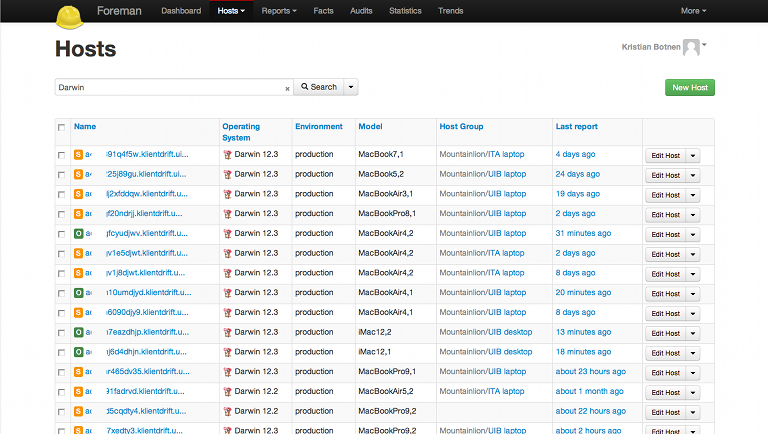Image resolution: width=768 pixels, height=434 pixels.
Task: Click the green O status icon in iMac12,1 row
Action: point(78,352)
